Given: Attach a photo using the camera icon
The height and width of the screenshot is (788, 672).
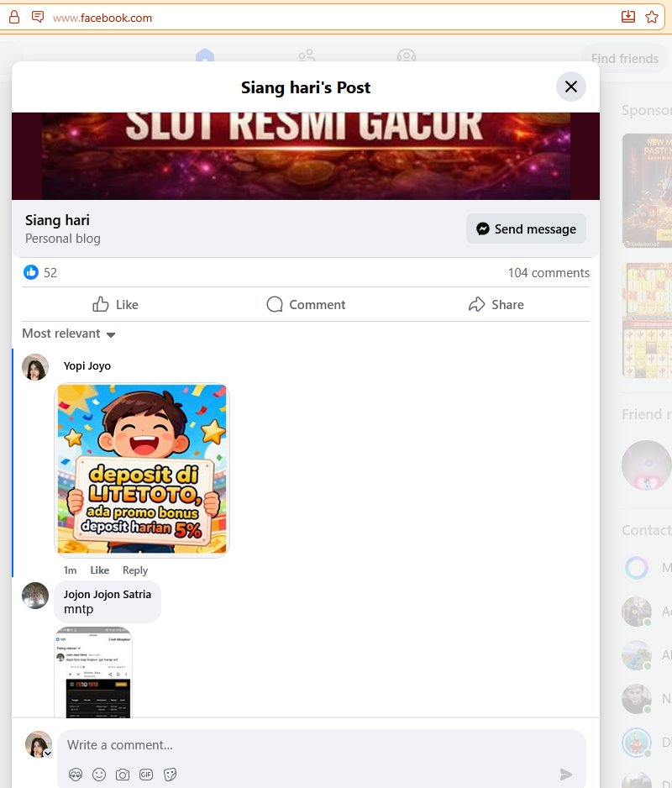Looking at the screenshot, I should 123,775.
